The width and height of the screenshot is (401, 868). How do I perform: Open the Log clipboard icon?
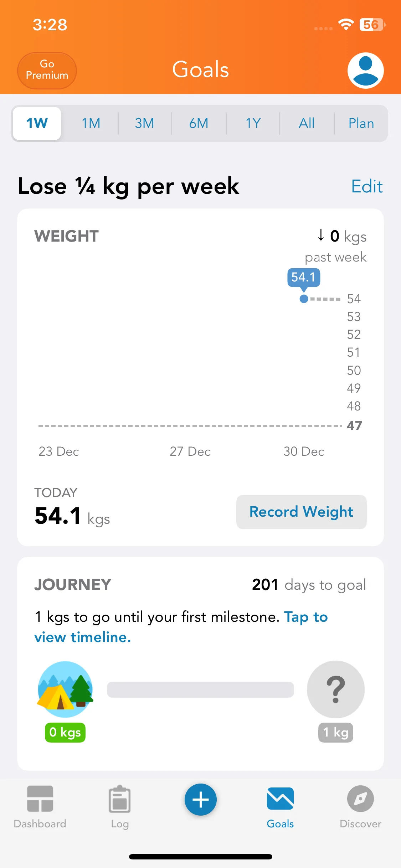tap(120, 799)
